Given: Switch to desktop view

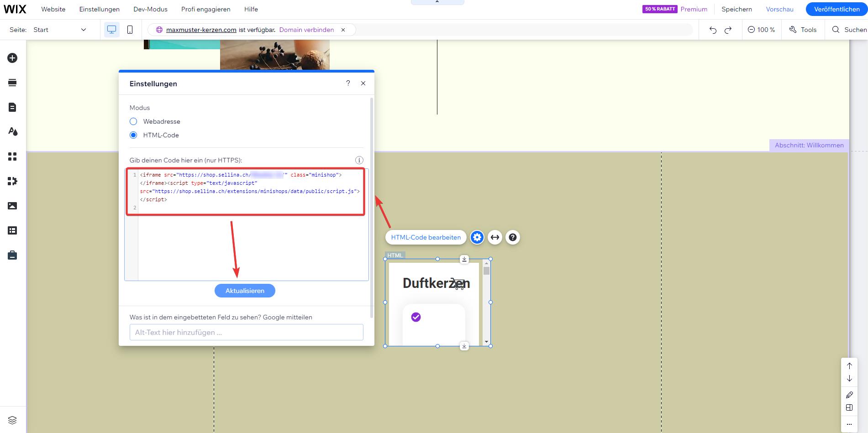Looking at the screenshot, I should [x=111, y=30].
